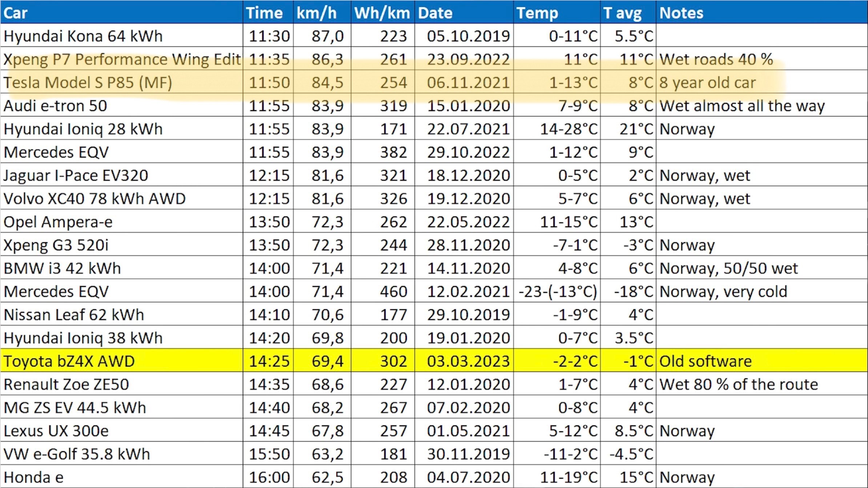
Task: Select the Lexus UX 300e cell
Action: click(x=122, y=431)
